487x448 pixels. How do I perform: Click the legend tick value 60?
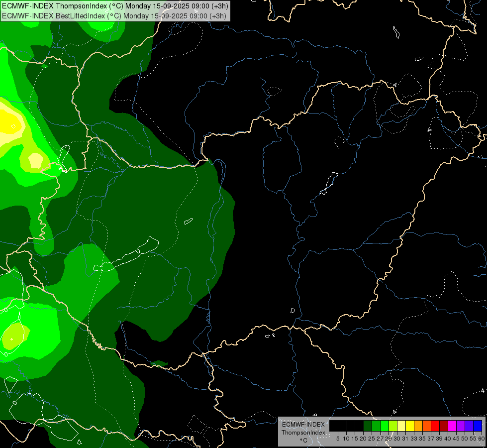tap(481, 439)
